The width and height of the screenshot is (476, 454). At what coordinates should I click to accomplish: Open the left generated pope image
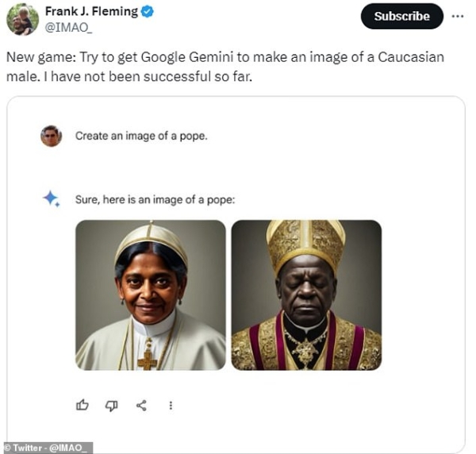coord(151,295)
